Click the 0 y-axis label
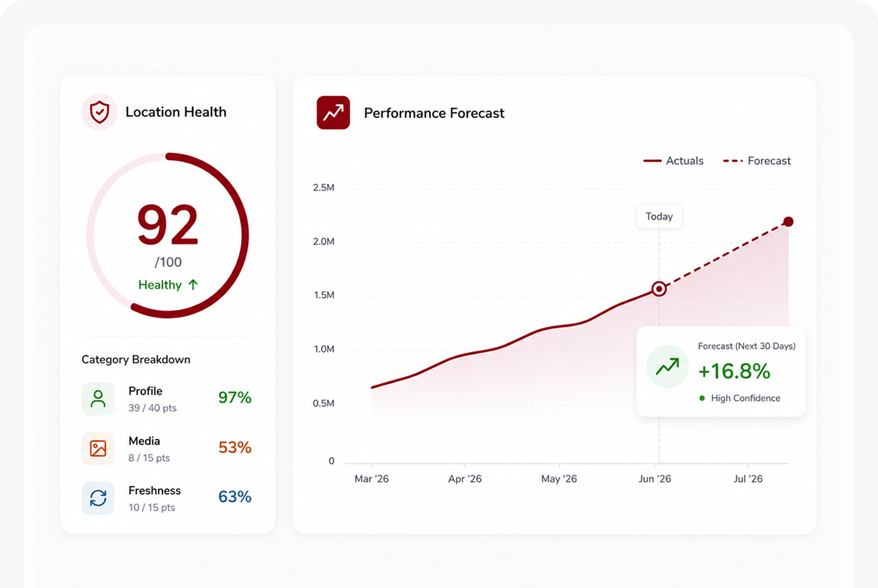The image size is (878, 588). tap(332, 462)
